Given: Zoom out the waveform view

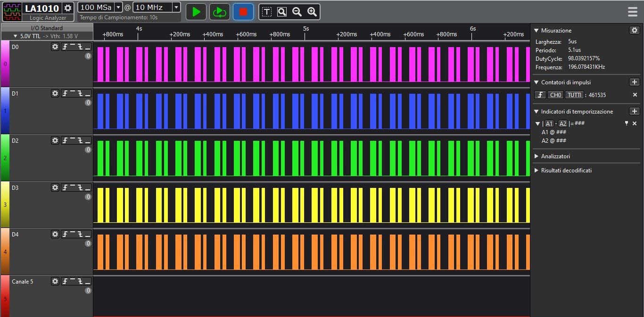Looking at the screenshot, I should click(297, 12).
